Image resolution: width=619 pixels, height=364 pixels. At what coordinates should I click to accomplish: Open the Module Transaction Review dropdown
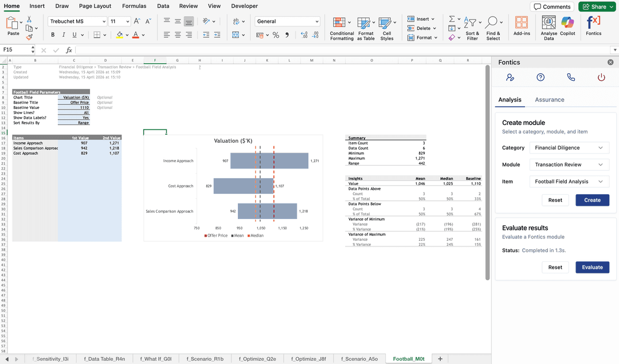pos(569,165)
